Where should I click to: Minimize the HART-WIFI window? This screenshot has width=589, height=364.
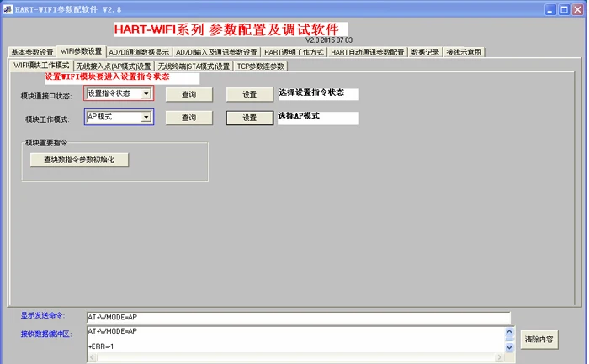pyautogui.click(x=550, y=10)
